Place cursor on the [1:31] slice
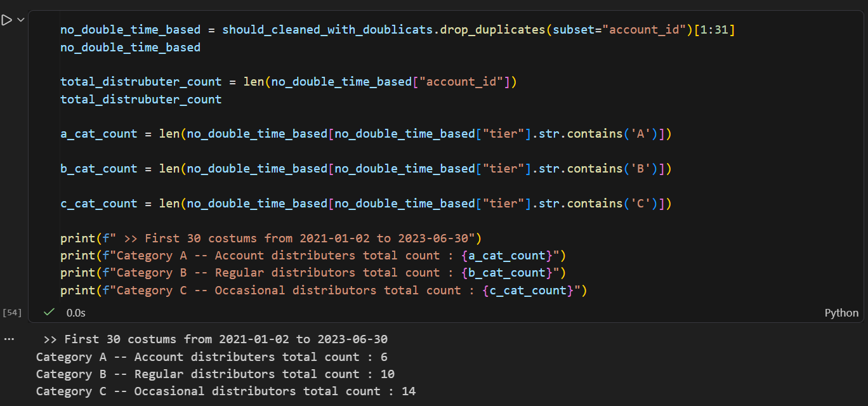868x406 pixels. pos(714,30)
